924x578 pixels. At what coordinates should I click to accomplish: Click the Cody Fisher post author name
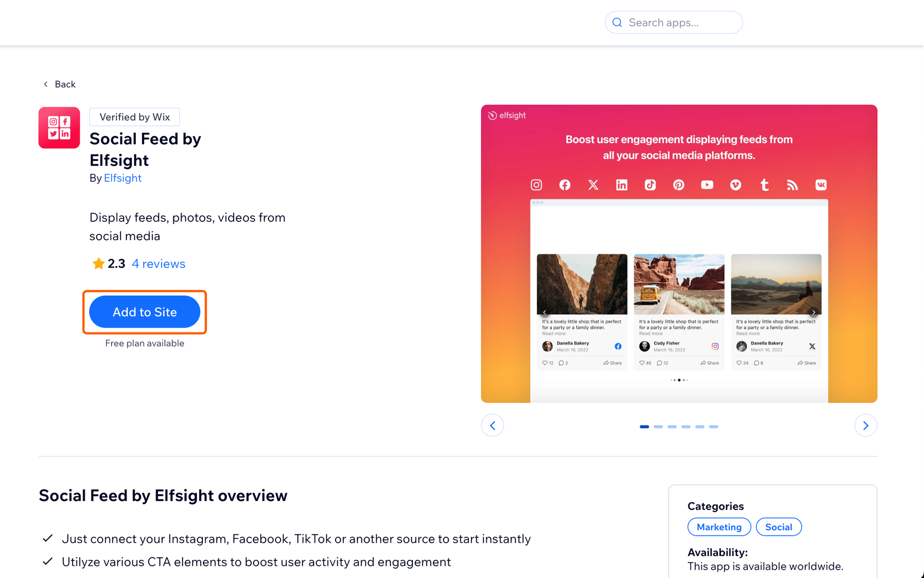(667, 343)
